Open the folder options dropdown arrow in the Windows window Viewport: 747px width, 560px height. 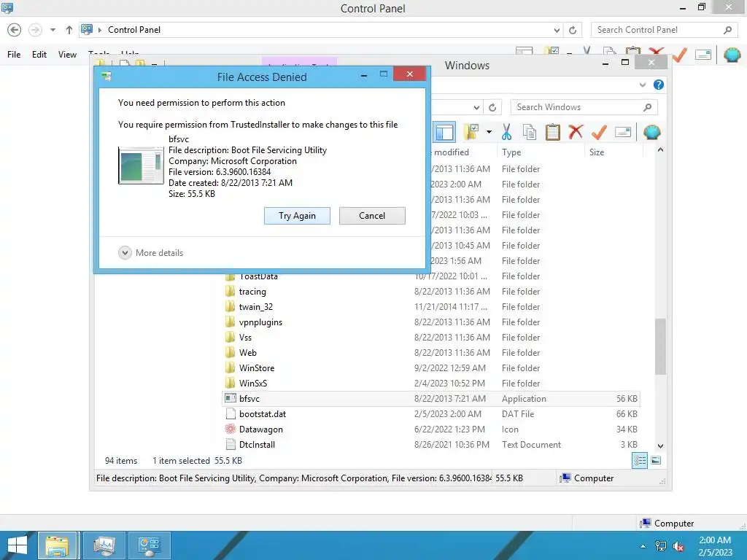(489, 132)
